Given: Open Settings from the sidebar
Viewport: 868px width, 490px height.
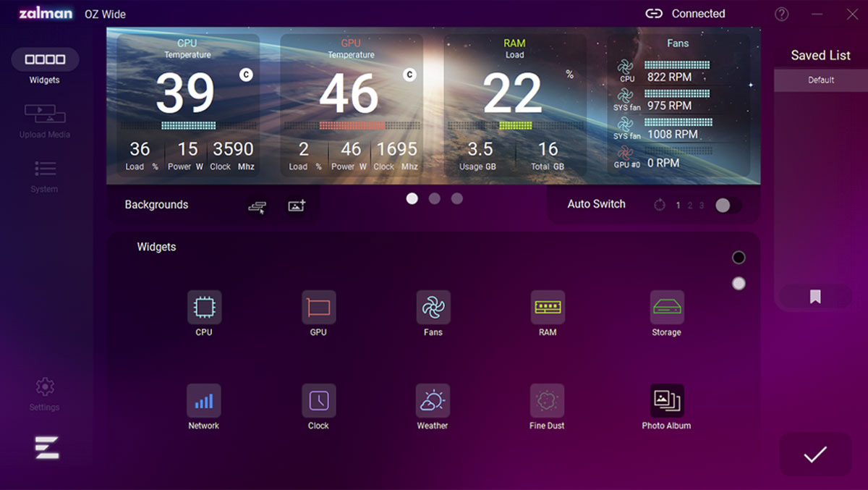Looking at the screenshot, I should 45,394.
